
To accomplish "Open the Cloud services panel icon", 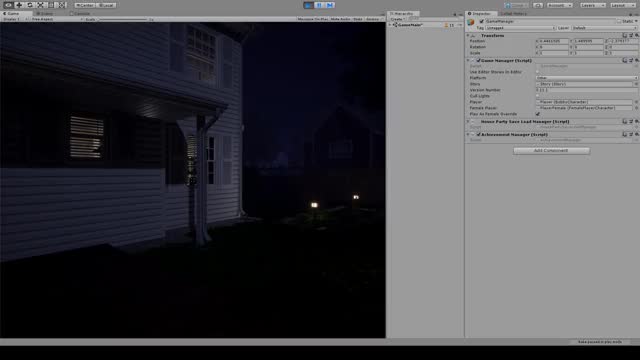I will pos(538,5).
